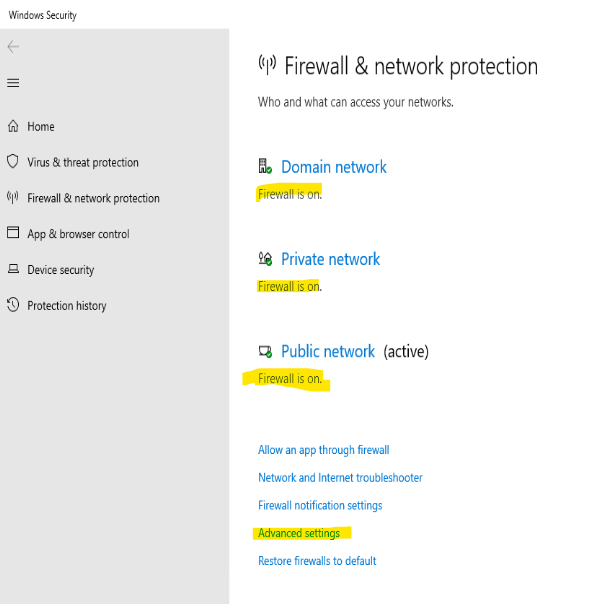The image size is (603, 604).
Task: Select Allow an app through firewall
Action: click(x=324, y=450)
